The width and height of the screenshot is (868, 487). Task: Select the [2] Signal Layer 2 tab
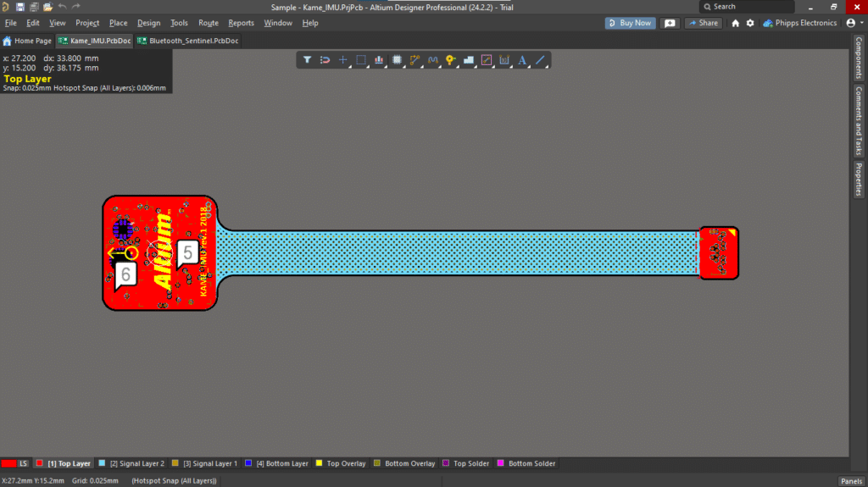[x=131, y=464]
